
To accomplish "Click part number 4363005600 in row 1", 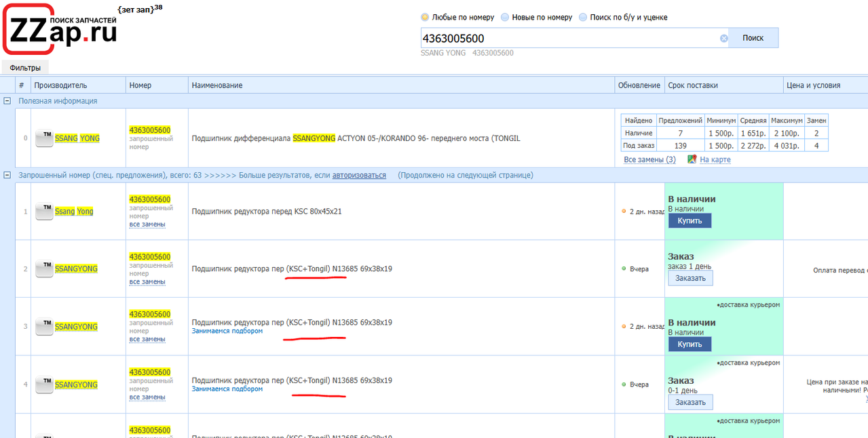I will pyautogui.click(x=150, y=199).
